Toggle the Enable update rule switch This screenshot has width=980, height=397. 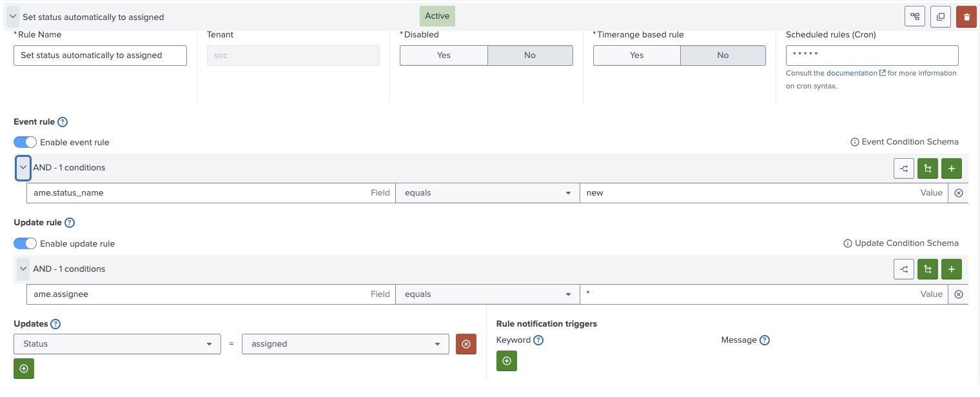(25, 243)
